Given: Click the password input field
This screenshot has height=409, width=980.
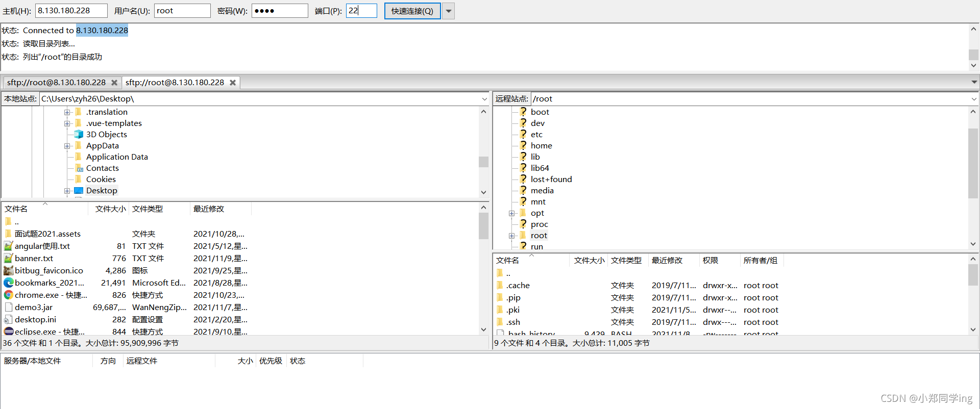Looking at the screenshot, I should pyautogui.click(x=280, y=11).
